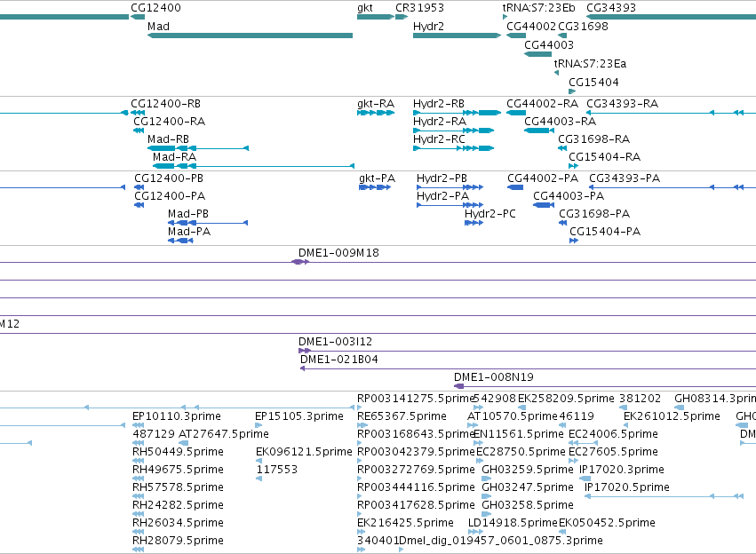This screenshot has height=554, width=756.
Task: Open the RH50449.5prime EST
Action: [x=139, y=461]
